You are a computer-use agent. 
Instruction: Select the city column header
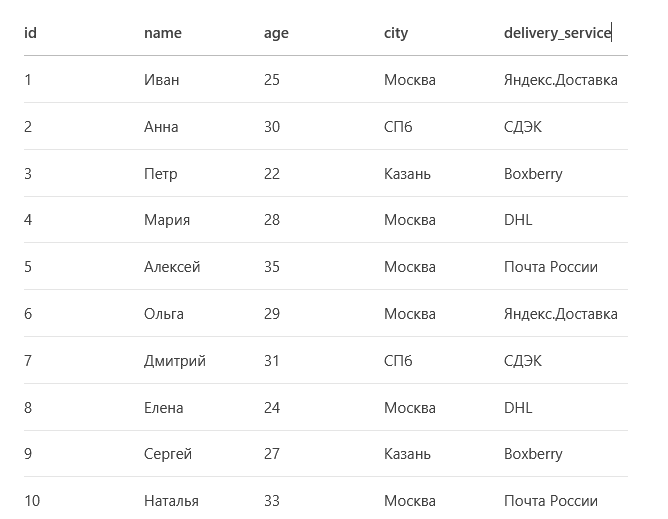pyautogui.click(x=396, y=33)
